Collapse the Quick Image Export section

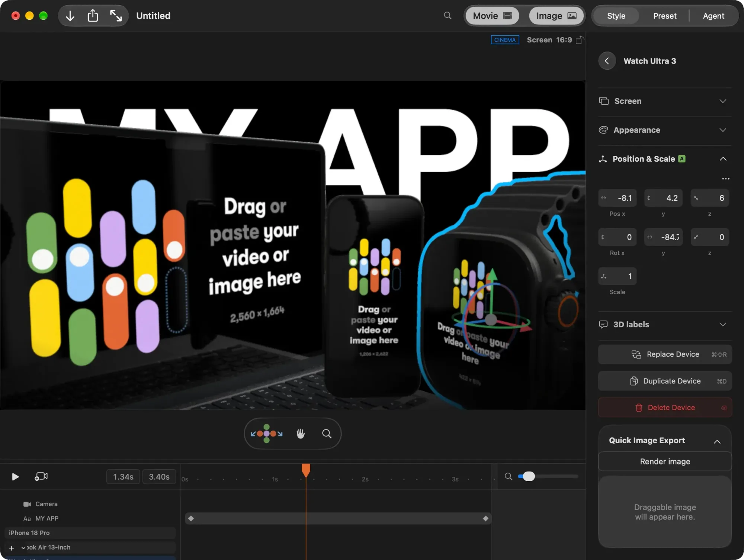[x=717, y=441]
